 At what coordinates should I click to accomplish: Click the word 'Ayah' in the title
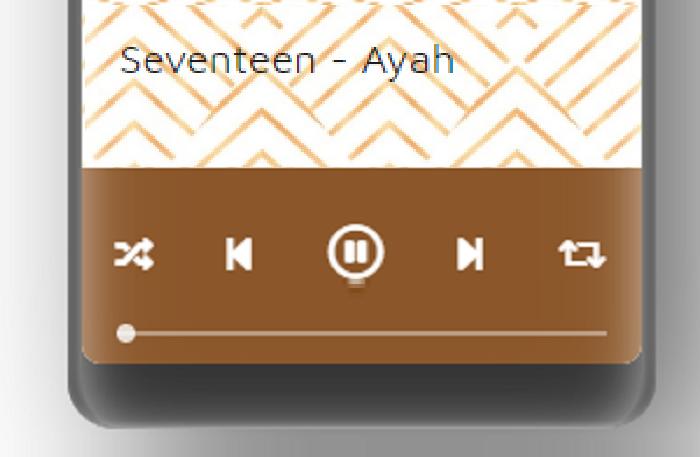(x=409, y=62)
